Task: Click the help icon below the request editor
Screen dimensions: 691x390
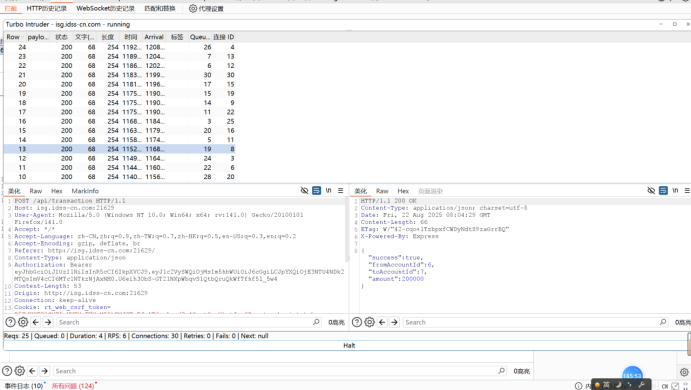Action: (x=10, y=322)
